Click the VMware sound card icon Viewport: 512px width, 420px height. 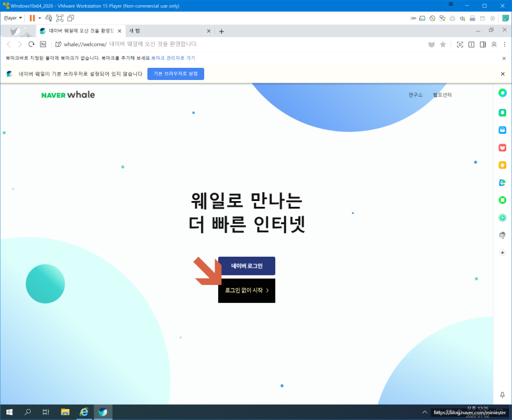coord(462,19)
